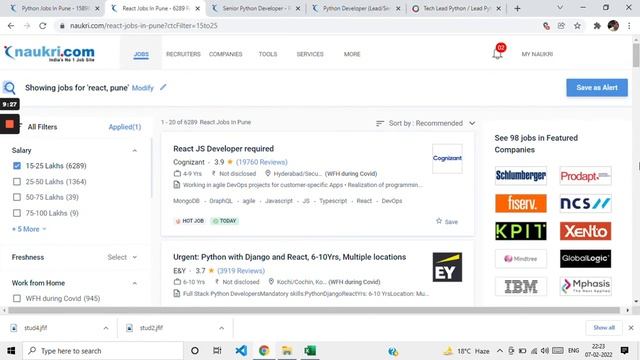This screenshot has width=640, height=360.
Task: Click the Save as Alert button
Action: point(597,88)
